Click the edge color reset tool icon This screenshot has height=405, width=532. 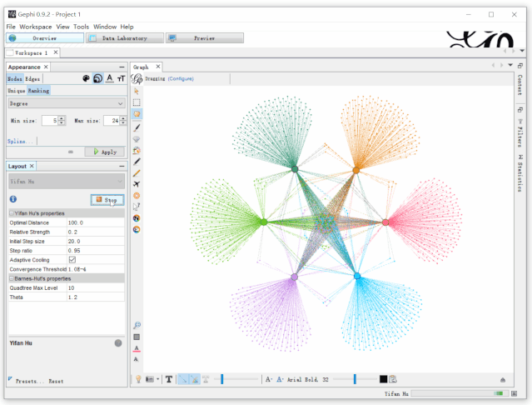[137, 229]
